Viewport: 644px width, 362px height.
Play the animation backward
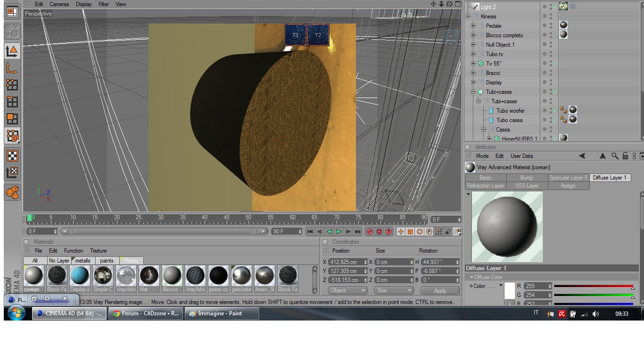[329, 231]
